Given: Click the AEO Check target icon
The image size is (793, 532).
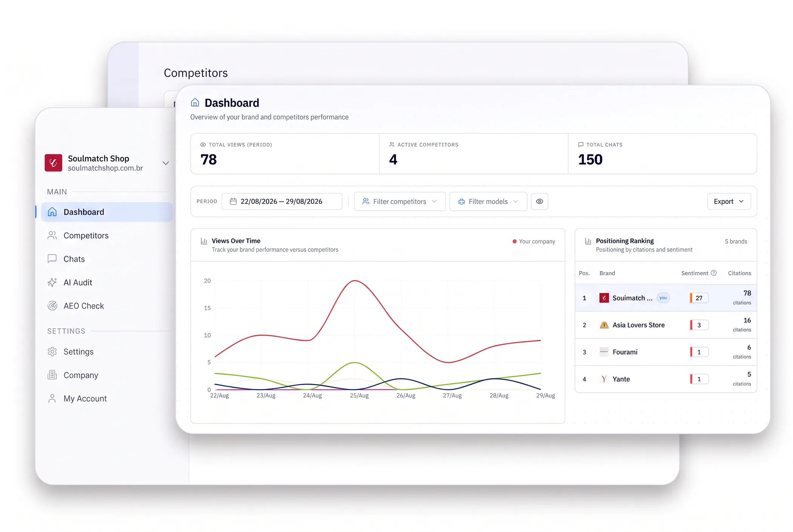Looking at the screenshot, I should pyautogui.click(x=52, y=305).
